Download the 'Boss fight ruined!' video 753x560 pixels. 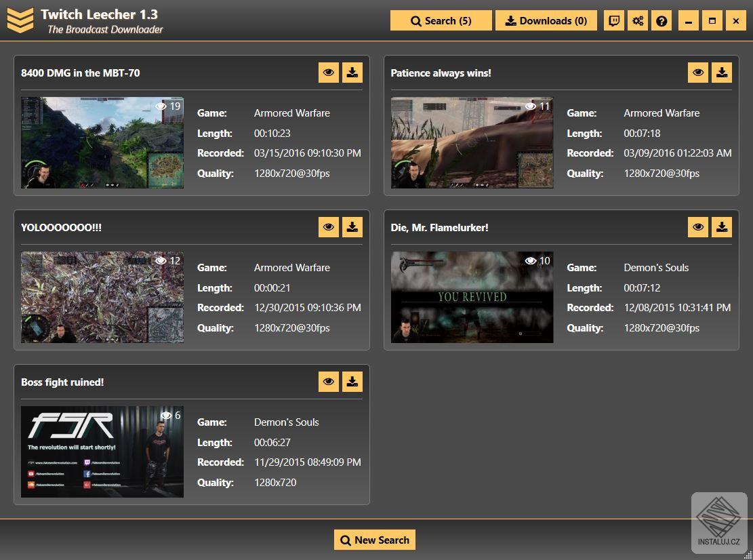tap(352, 382)
